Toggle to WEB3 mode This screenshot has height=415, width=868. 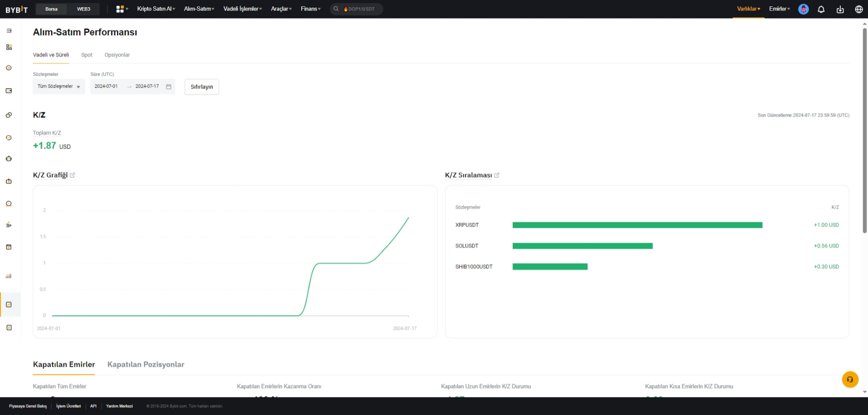84,9
